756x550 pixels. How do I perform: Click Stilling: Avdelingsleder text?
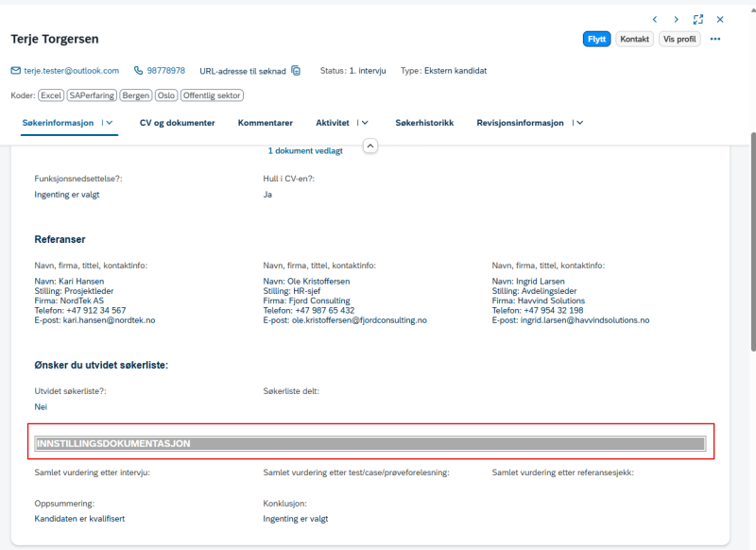[534, 291]
